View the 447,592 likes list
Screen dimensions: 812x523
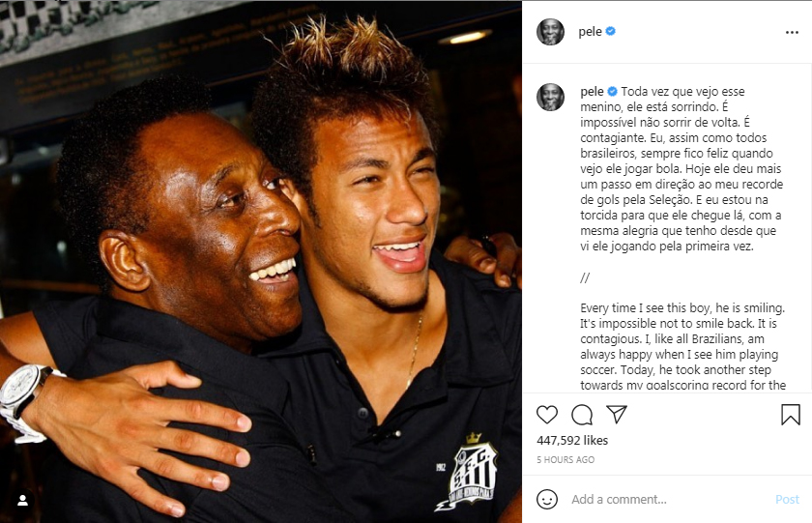(x=572, y=440)
